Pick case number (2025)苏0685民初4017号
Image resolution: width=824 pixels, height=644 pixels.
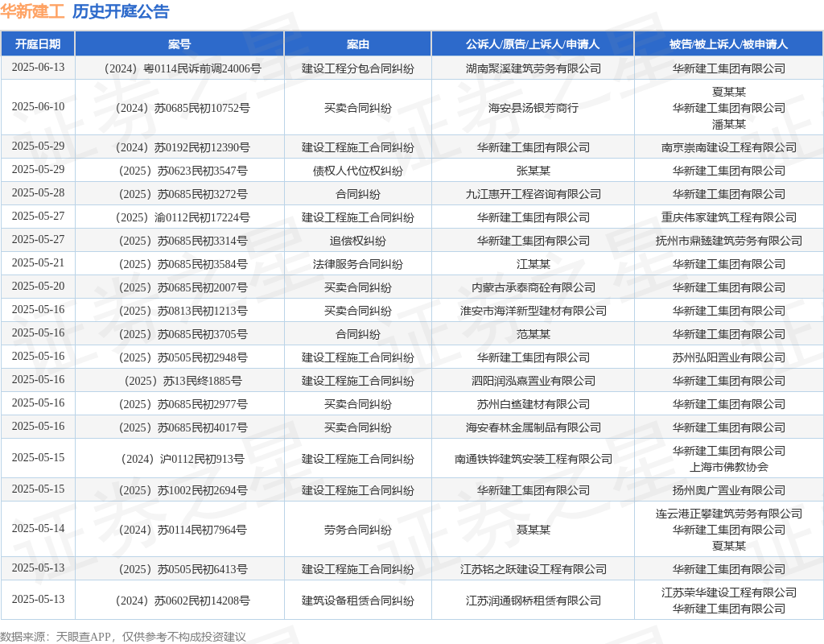[179, 427]
